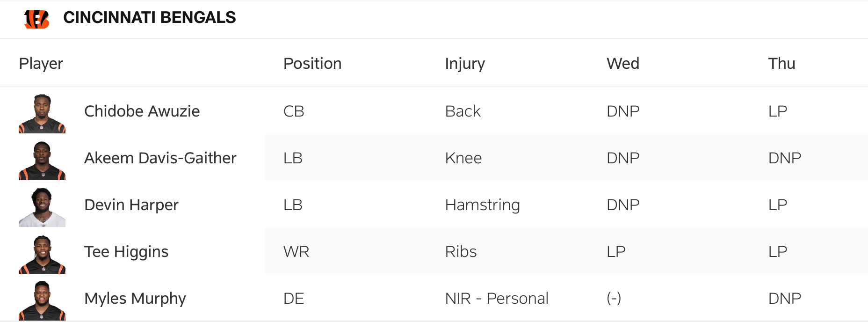Click the Devin Harper name link
The width and height of the screenshot is (868, 322).
click(131, 205)
